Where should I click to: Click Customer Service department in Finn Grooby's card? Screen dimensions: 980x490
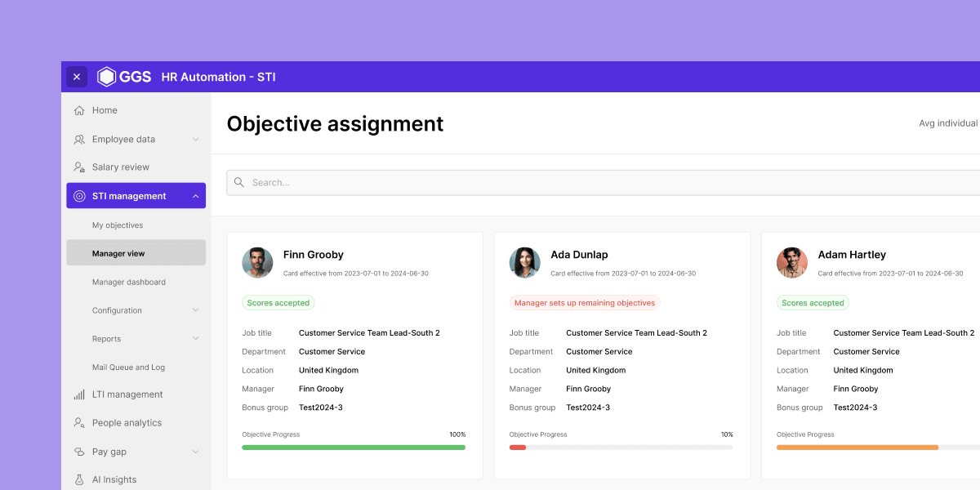[332, 352]
